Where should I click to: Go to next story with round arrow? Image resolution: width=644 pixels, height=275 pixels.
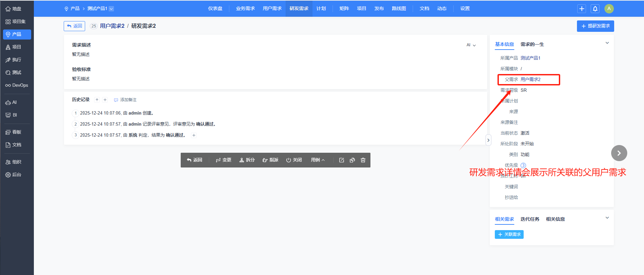pyautogui.click(x=619, y=153)
